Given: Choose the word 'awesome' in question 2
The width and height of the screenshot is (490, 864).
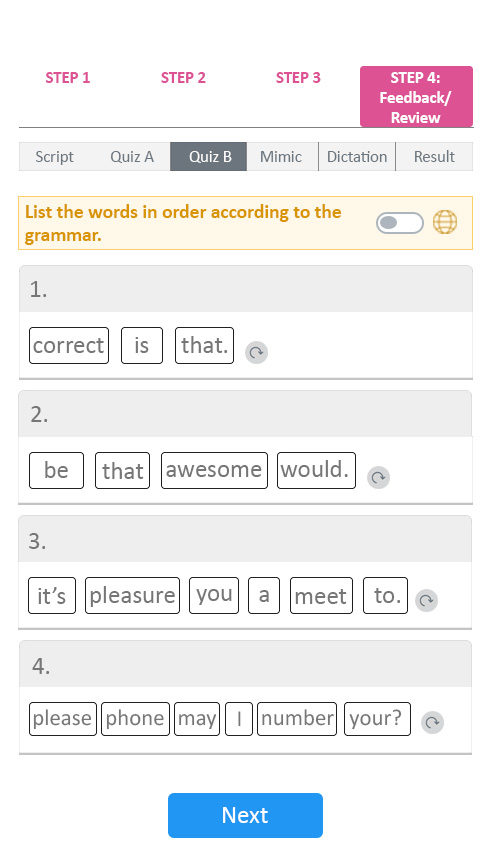Looking at the screenshot, I should (214, 470).
